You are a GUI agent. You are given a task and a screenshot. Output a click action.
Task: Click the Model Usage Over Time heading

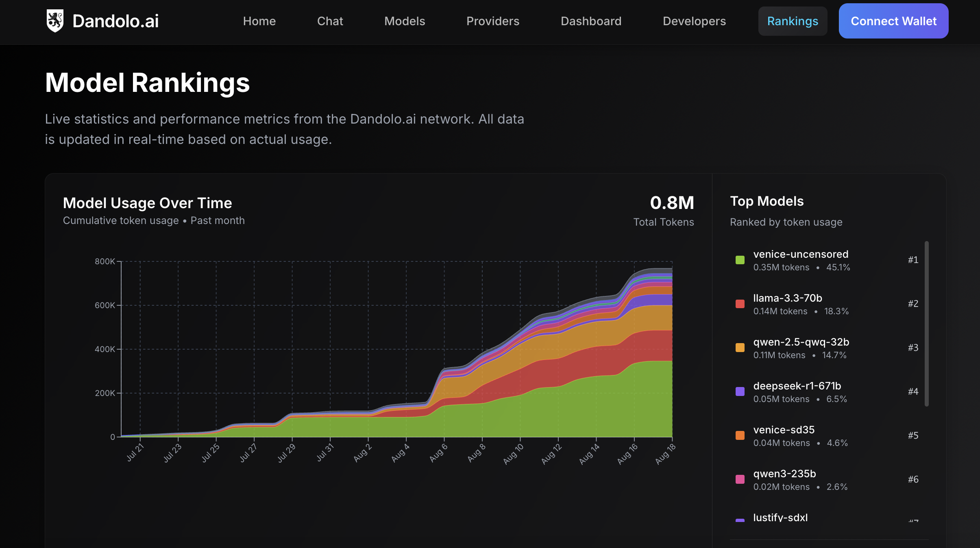click(147, 203)
